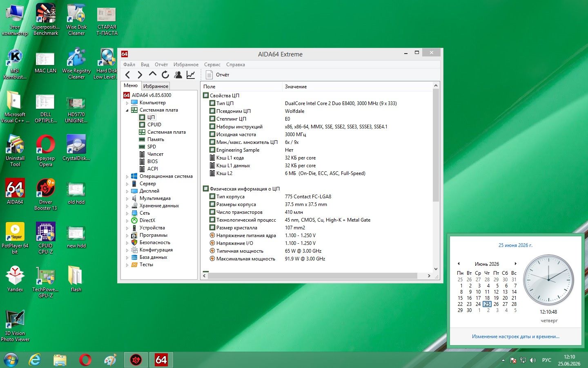Screen dimensions: 588x368
Task: Open CPUID CPU-Z desktop icon
Action: [46, 238]
